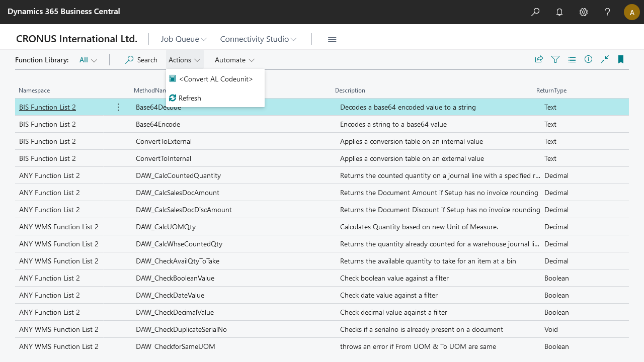
Task: Open settings gear menu
Action: [x=584, y=12]
